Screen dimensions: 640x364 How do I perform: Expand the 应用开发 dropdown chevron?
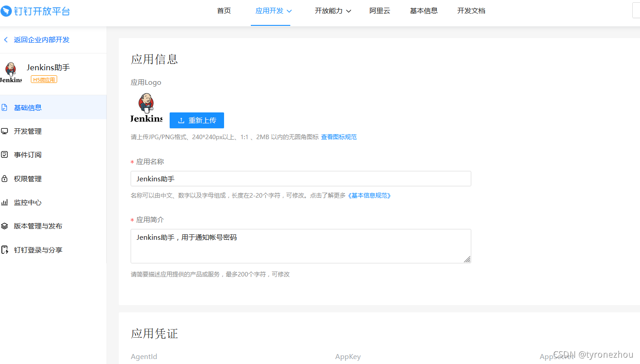click(x=289, y=11)
